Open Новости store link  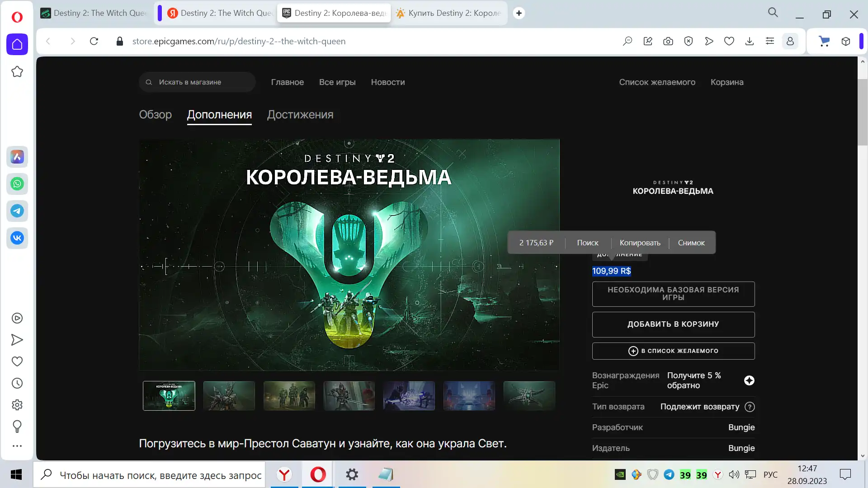click(x=388, y=82)
